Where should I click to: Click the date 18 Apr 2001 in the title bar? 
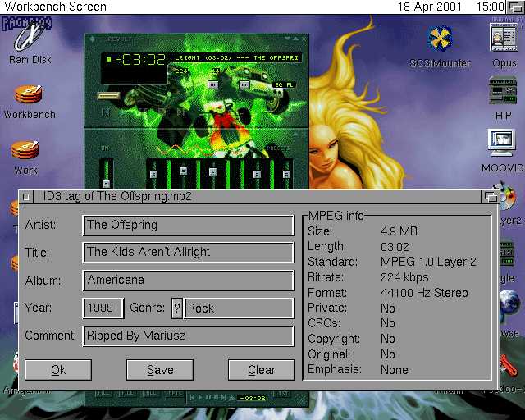(x=429, y=7)
